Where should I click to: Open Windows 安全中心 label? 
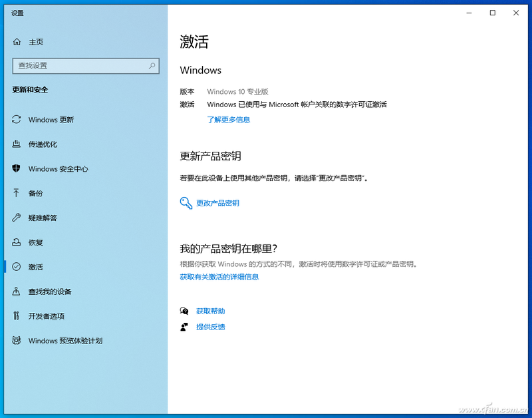point(59,169)
